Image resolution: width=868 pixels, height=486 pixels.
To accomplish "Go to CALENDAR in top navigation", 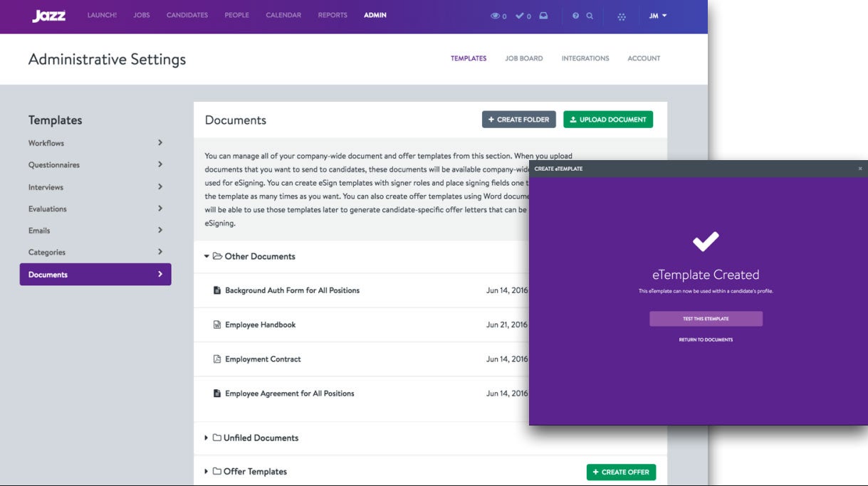I will 283,15.
